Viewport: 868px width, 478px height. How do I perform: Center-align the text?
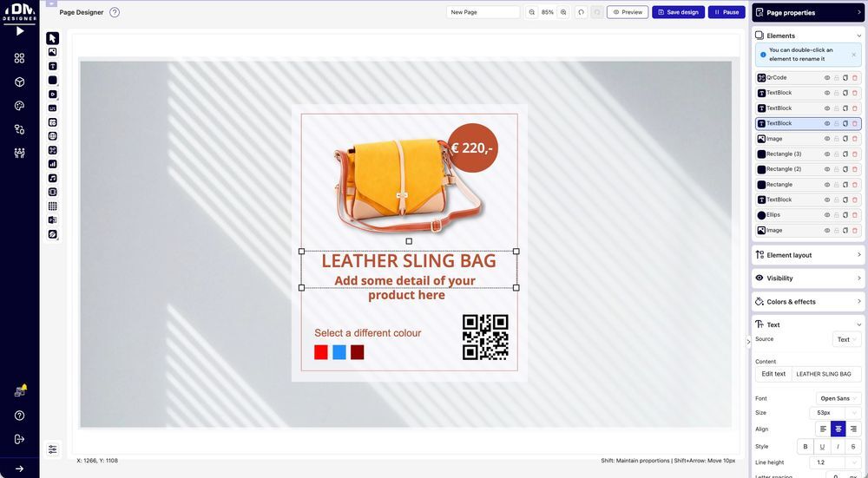tap(838, 429)
